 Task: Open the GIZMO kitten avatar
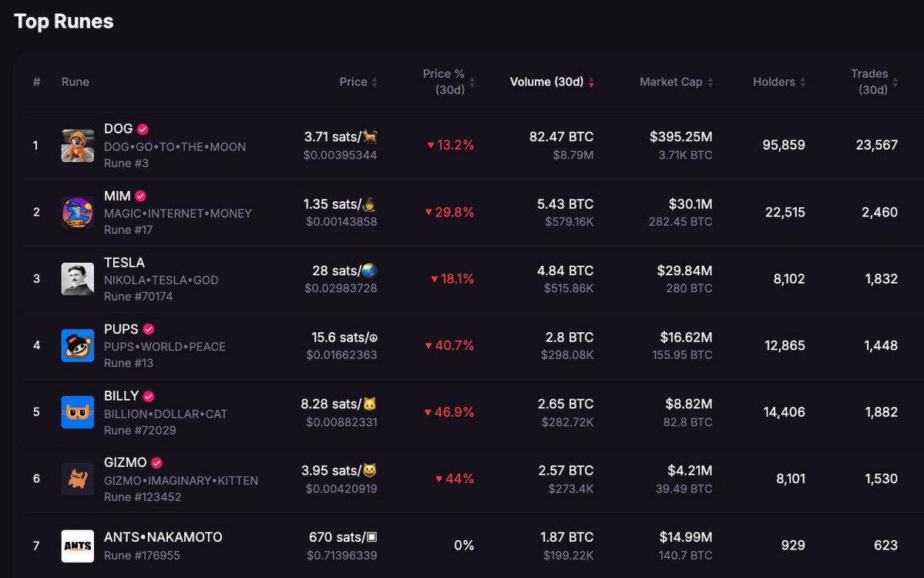(77, 479)
